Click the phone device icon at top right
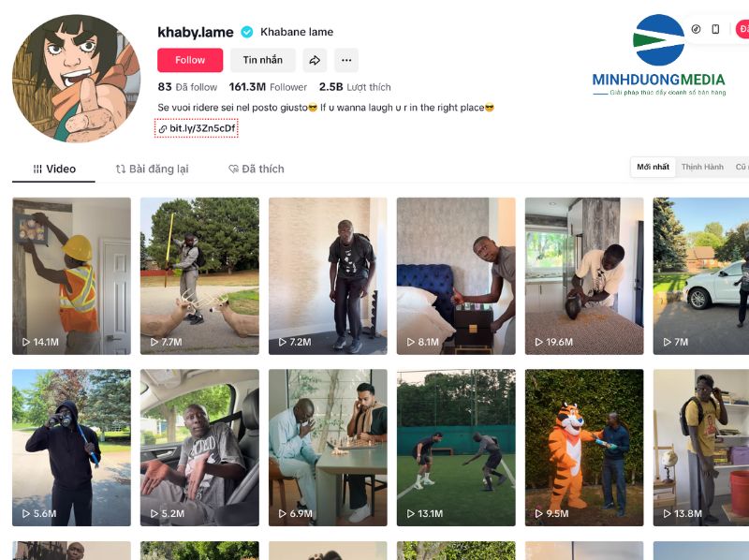Viewport: 749px width, 560px height. click(x=715, y=29)
